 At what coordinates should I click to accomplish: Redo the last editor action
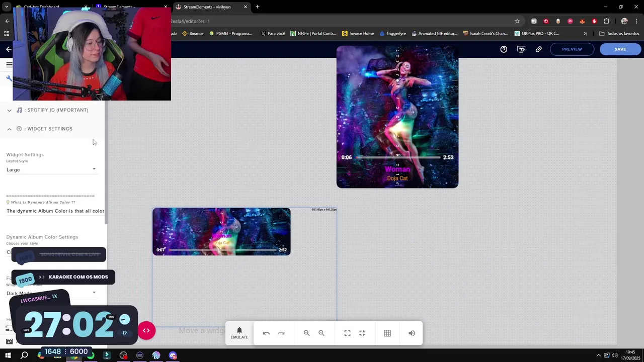(x=281, y=333)
